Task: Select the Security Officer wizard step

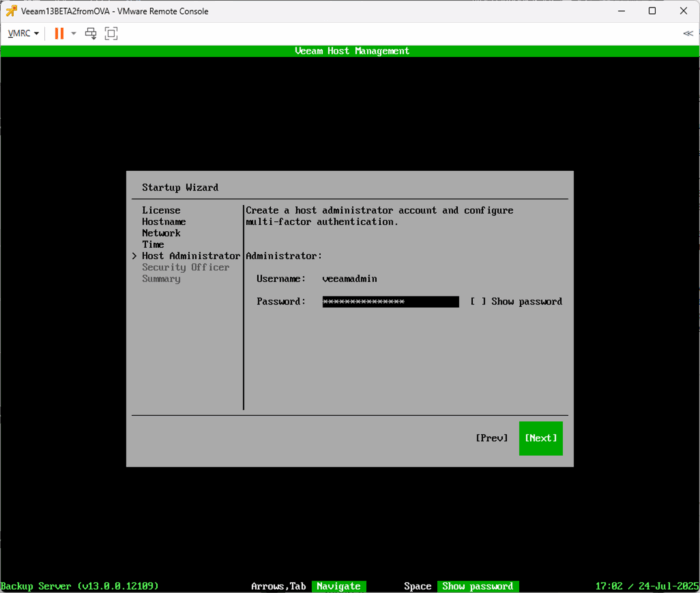Action: pos(186,267)
